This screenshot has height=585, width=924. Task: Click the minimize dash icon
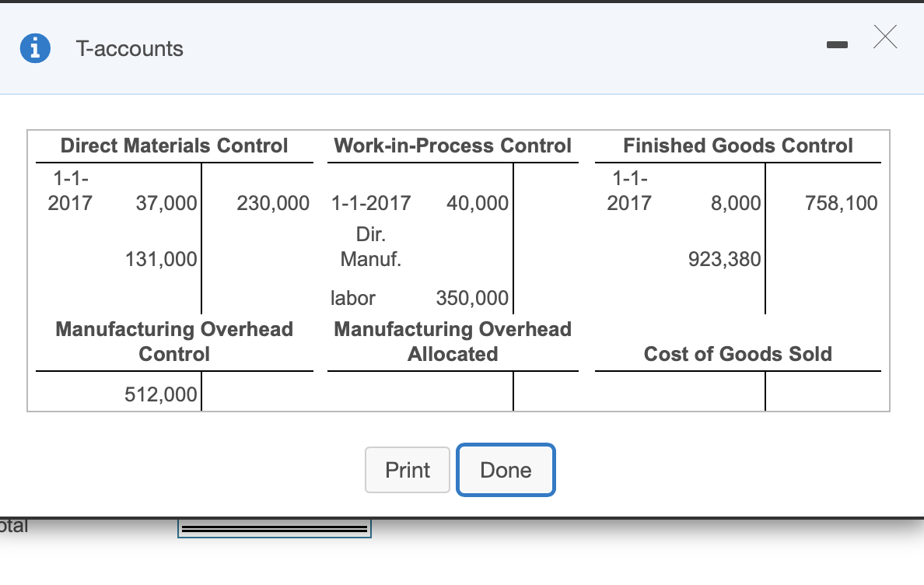click(x=838, y=45)
